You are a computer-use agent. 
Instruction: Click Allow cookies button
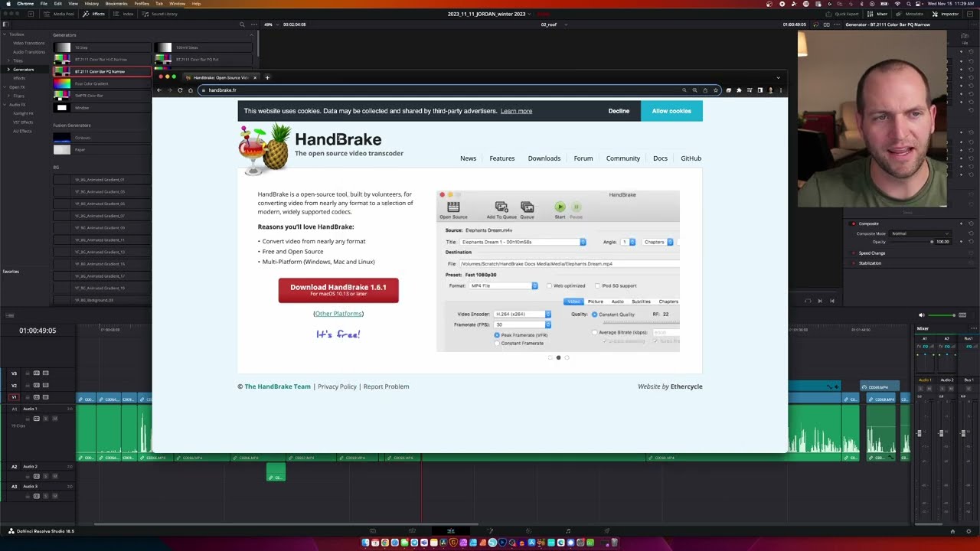pos(671,111)
